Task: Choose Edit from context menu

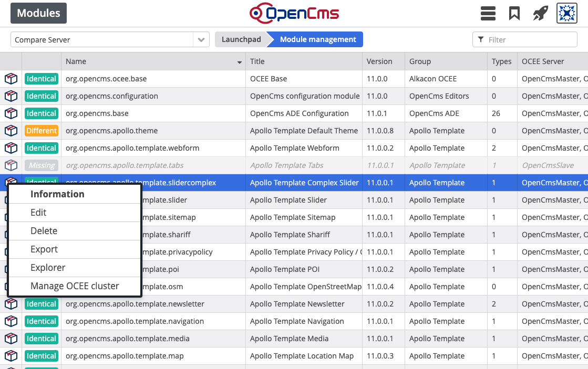Action: (x=74, y=213)
